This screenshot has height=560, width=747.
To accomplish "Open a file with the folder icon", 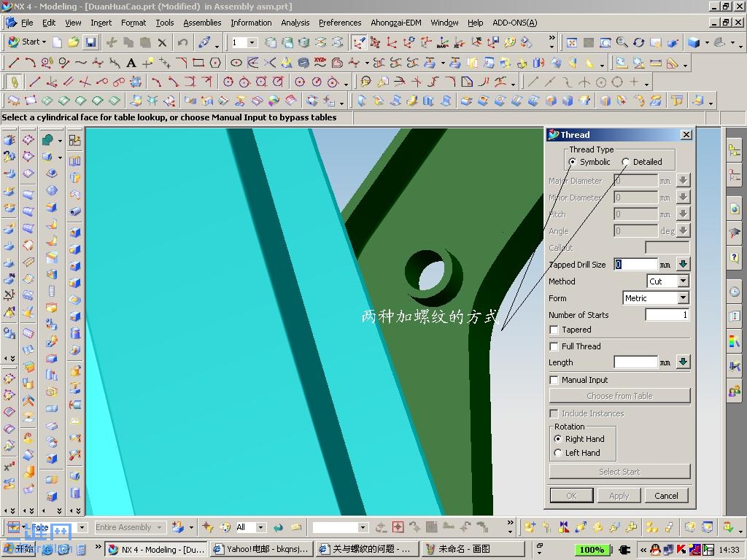I will [74, 42].
